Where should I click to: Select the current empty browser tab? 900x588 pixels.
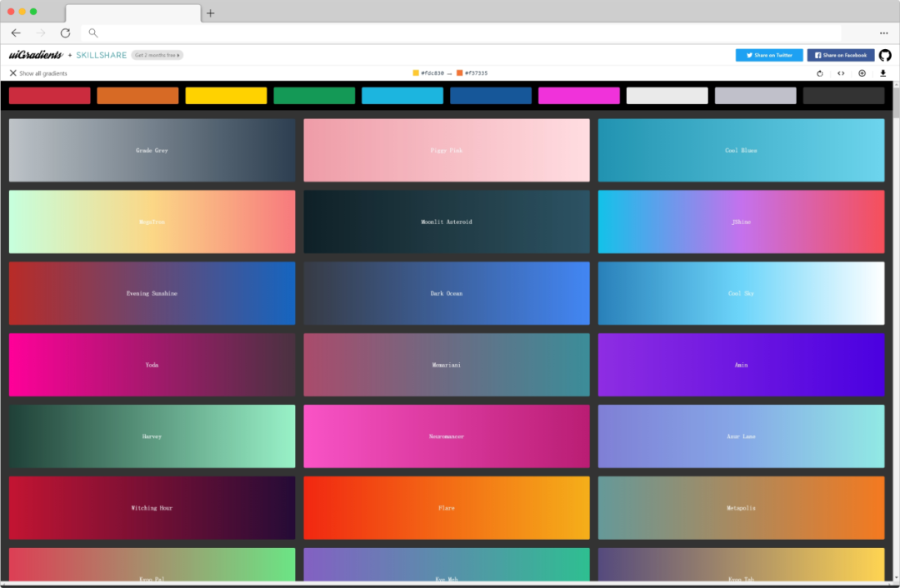pyautogui.click(x=133, y=13)
